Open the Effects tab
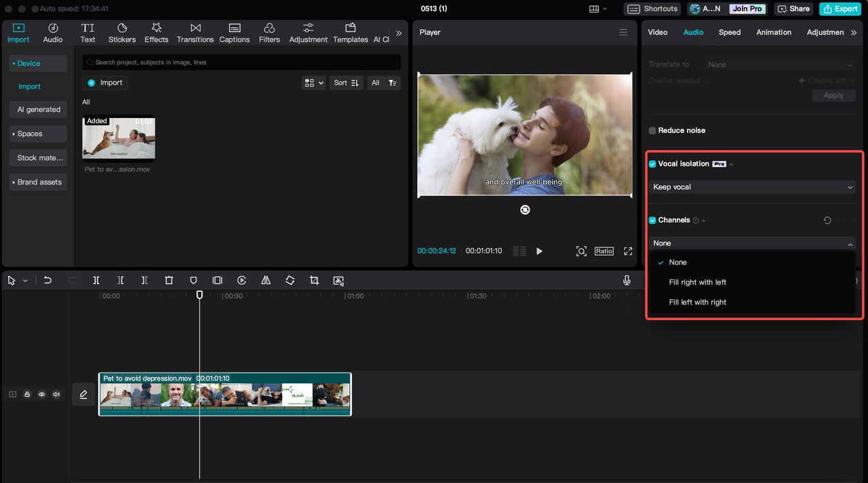The image size is (868, 483). pyautogui.click(x=157, y=33)
